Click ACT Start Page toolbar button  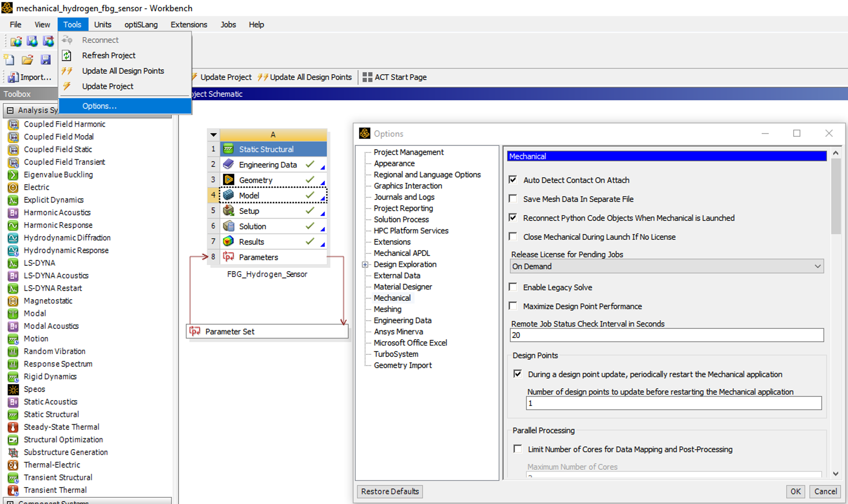point(395,77)
